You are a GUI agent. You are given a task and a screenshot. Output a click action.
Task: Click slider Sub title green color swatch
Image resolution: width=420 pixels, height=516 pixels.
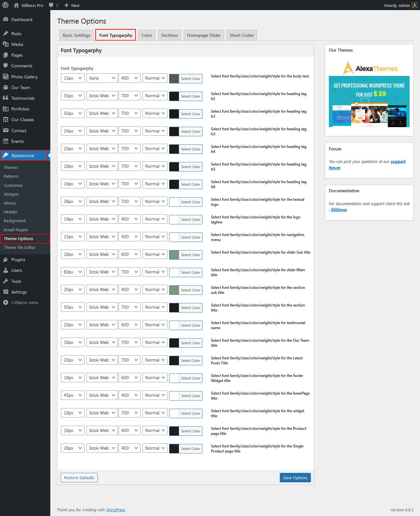[174, 255]
